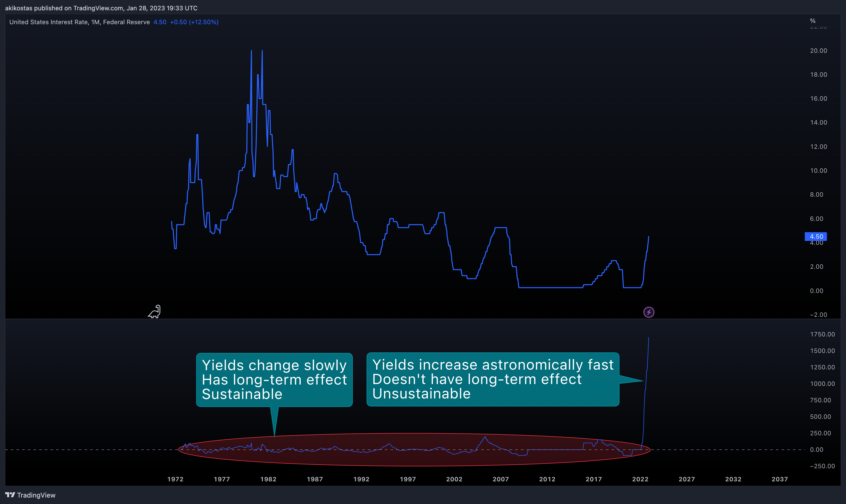
Task: Click the 14.00 price scale label
Action: [818, 123]
